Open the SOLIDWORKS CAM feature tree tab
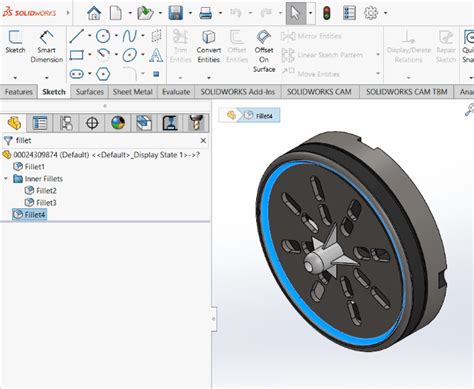Screen dimensions: 474x389 click(144, 123)
